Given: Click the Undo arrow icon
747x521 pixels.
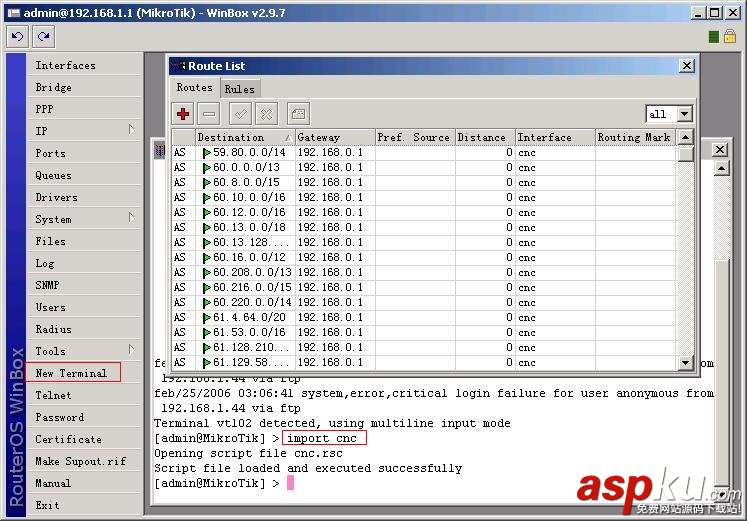Looking at the screenshot, I should (x=18, y=37).
